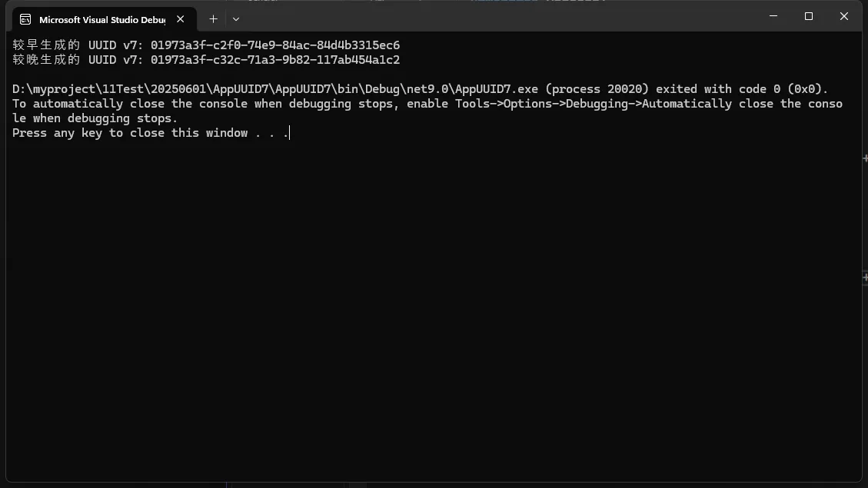The image size is (868, 488).
Task: Click the lower plus icon at right edge
Action: [865, 277]
